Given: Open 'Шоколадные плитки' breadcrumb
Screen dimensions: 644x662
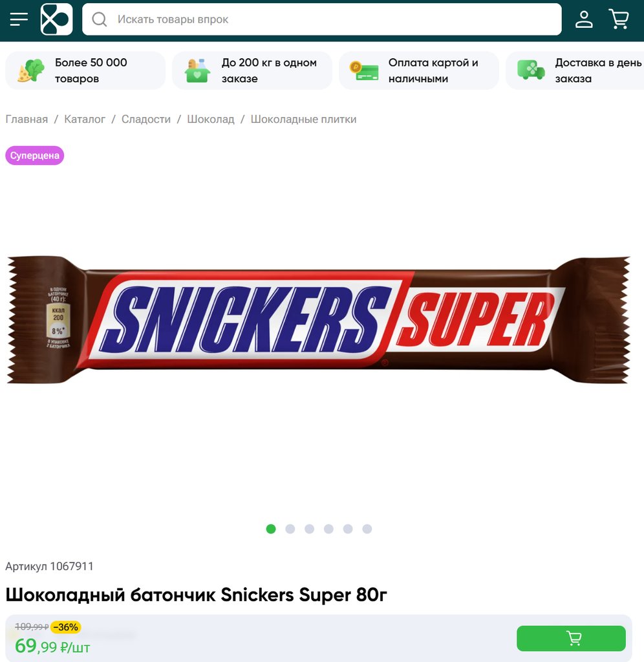Looking at the screenshot, I should [304, 120].
